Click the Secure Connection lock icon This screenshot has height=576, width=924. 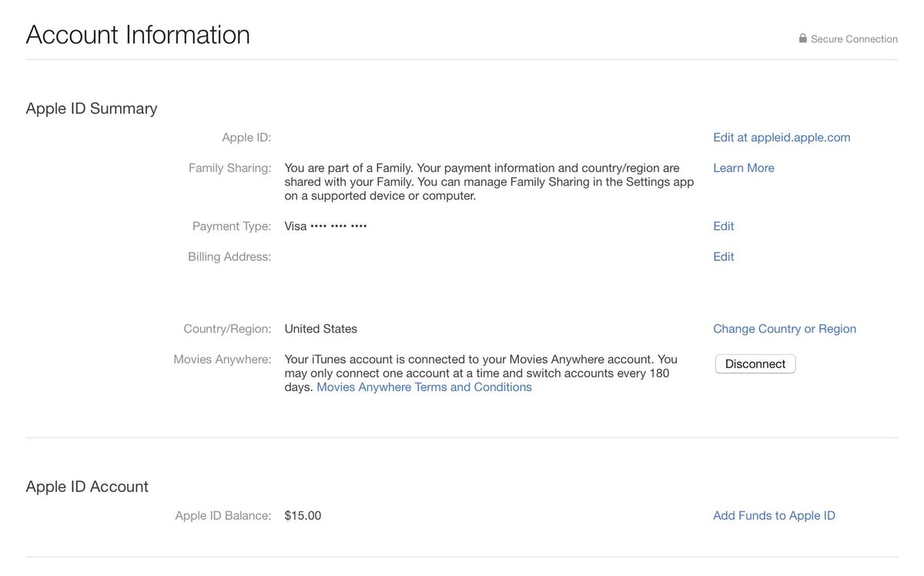tap(802, 38)
